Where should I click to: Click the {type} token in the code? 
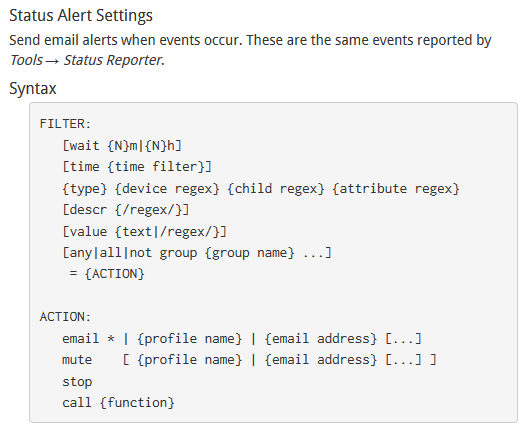point(85,189)
